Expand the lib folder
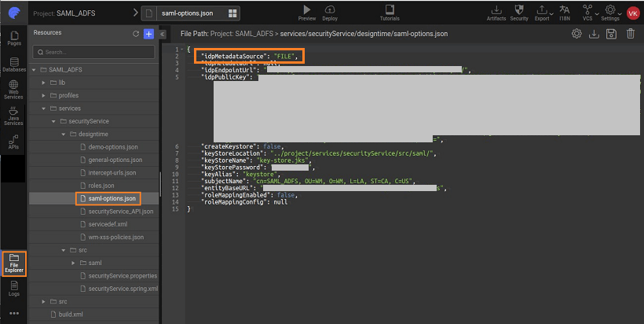 coord(43,83)
